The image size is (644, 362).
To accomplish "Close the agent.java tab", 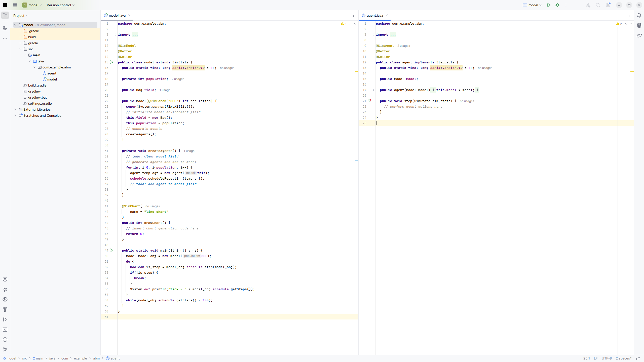I will (x=387, y=15).
